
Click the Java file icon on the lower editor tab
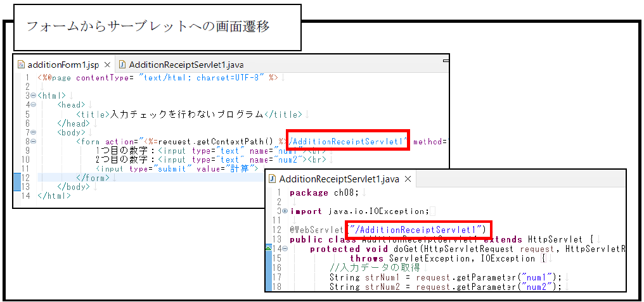[x=273, y=179]
